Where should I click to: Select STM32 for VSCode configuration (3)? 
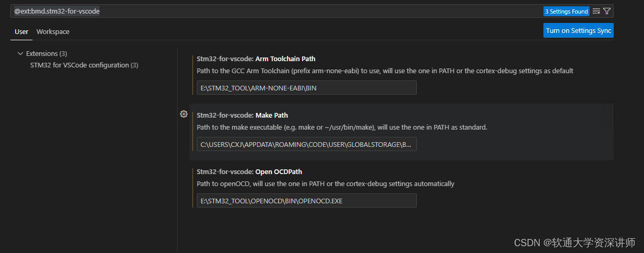click(x=84, y=65)
